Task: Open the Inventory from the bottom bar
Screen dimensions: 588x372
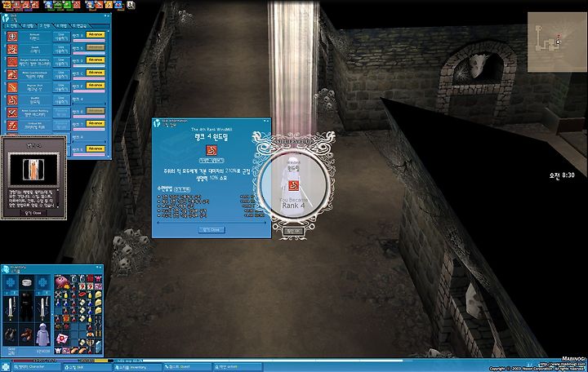Action: click(x=138, y=367)
